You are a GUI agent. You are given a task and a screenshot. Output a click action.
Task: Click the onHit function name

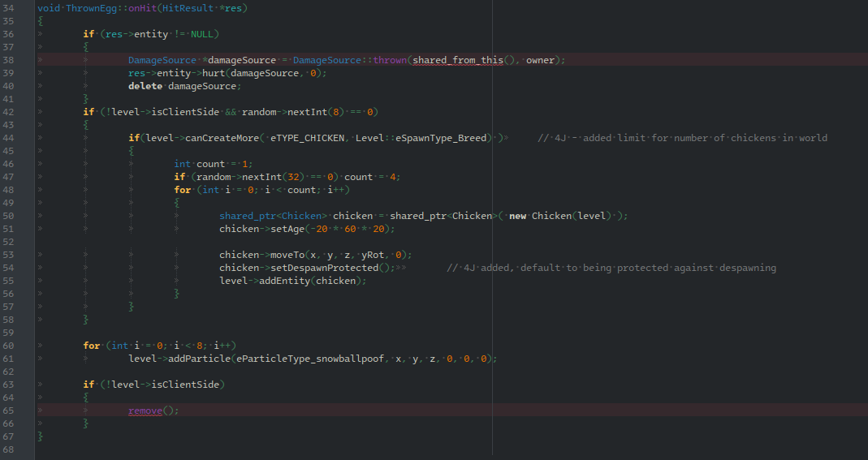tap(142, 8)
